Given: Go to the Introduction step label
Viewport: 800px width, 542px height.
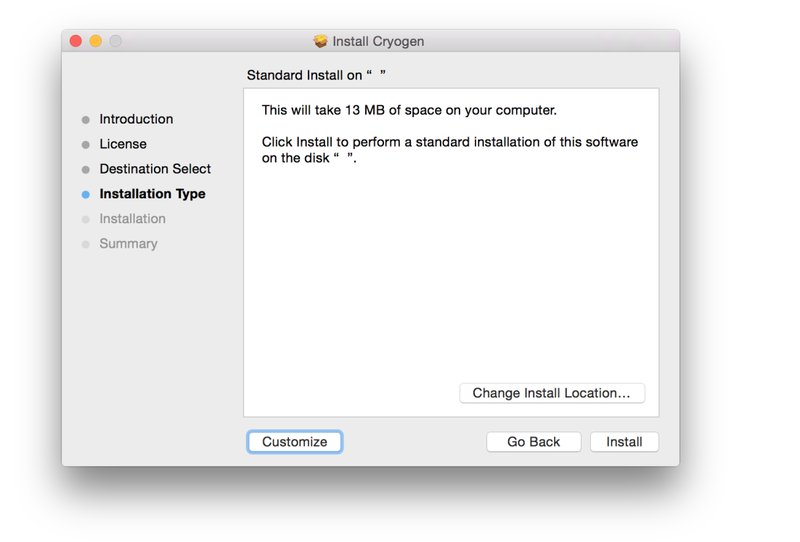Looking at the screenshot, I should pyautogui.click(x=136, y=119).
